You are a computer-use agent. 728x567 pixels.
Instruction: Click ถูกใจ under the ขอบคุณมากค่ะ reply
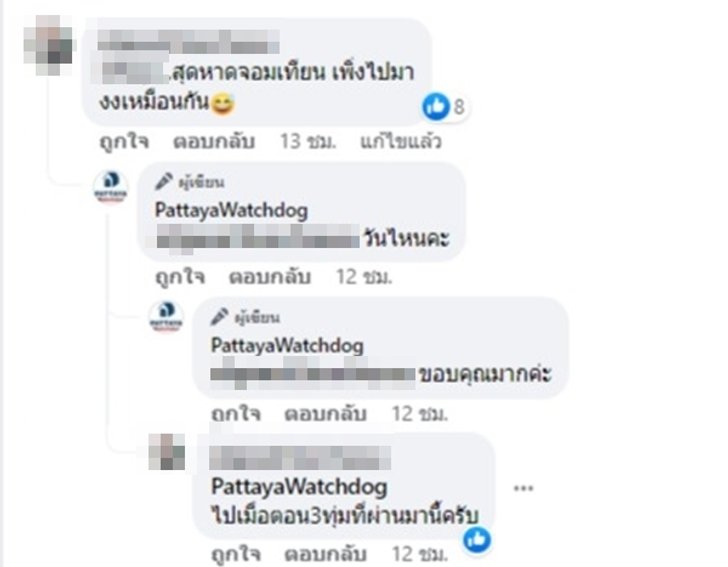click(x=236, y=414)
